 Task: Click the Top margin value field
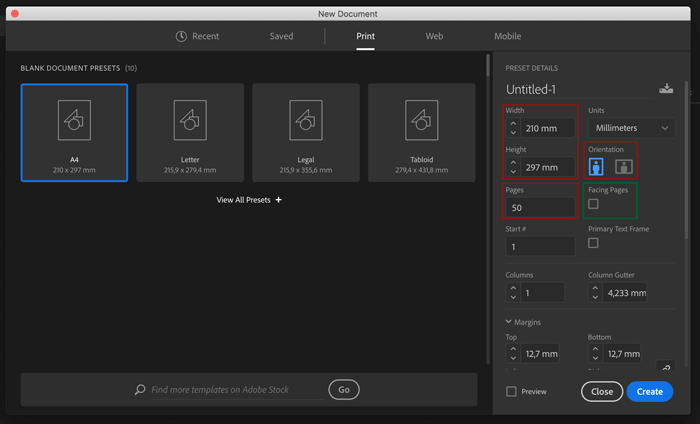click(x=540, y=353)
